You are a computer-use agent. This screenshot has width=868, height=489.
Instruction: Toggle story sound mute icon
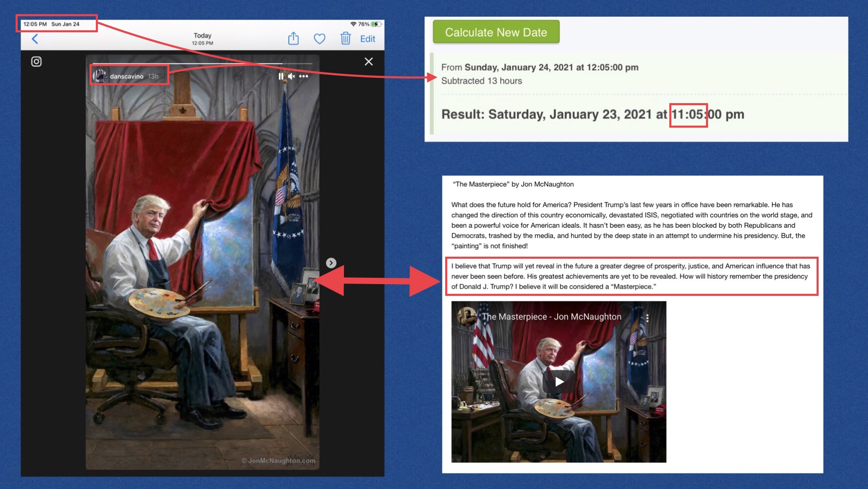pos(292,76)
